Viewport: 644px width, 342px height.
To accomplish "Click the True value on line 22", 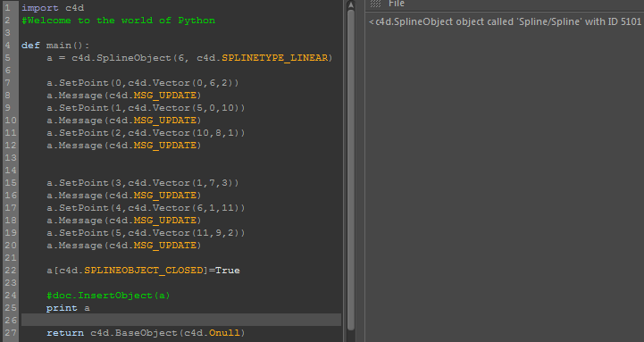I will (228, 271).
